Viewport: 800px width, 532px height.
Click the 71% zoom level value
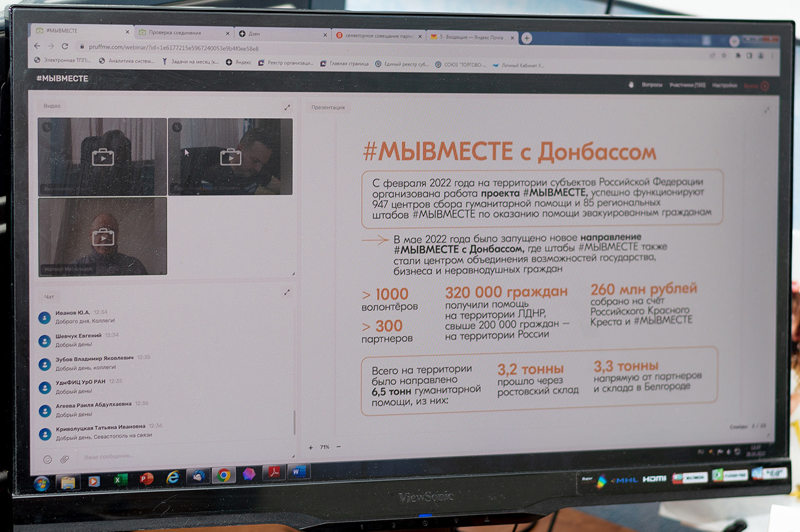point(325,447)
